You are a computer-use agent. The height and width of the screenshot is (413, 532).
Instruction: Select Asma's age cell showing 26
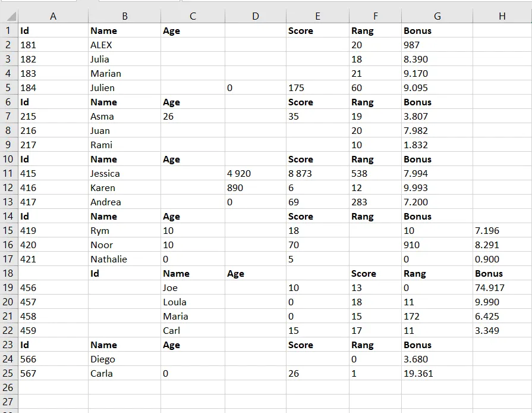tap(168, 116)
